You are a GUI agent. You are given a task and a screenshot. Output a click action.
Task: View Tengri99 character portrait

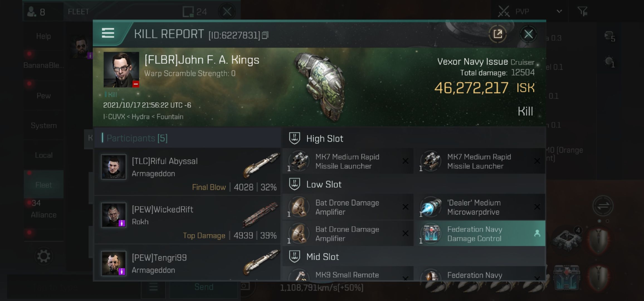[x=113, y=263]
